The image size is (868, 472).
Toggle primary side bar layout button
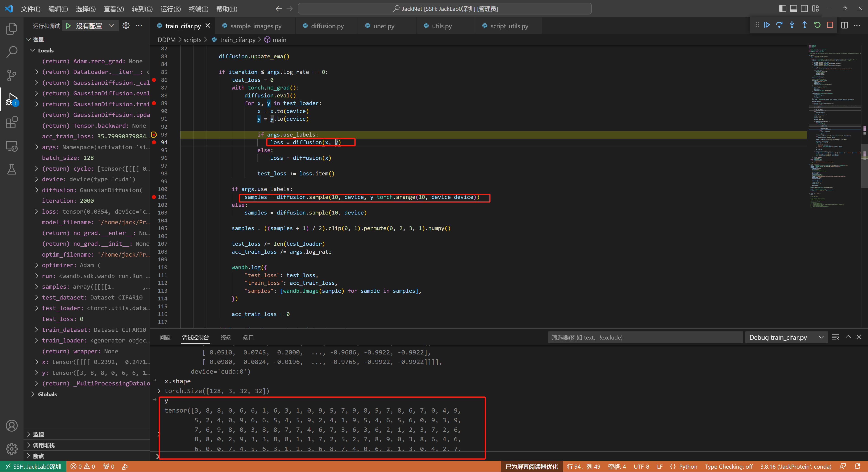click(x=783, y=9)
